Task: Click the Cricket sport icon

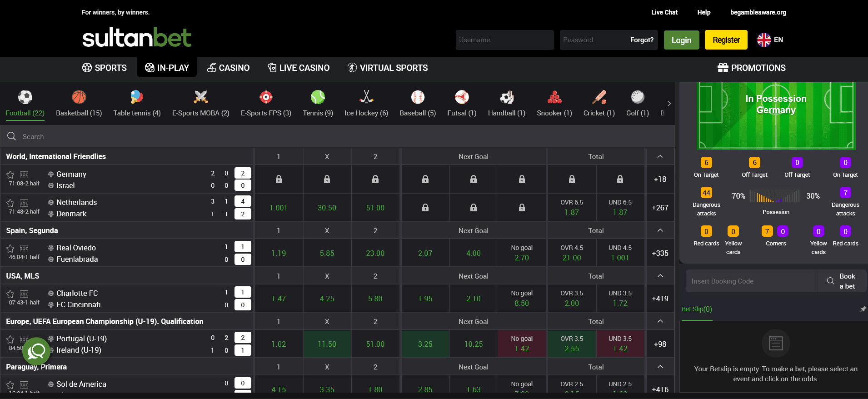Action: pos(599,97)
